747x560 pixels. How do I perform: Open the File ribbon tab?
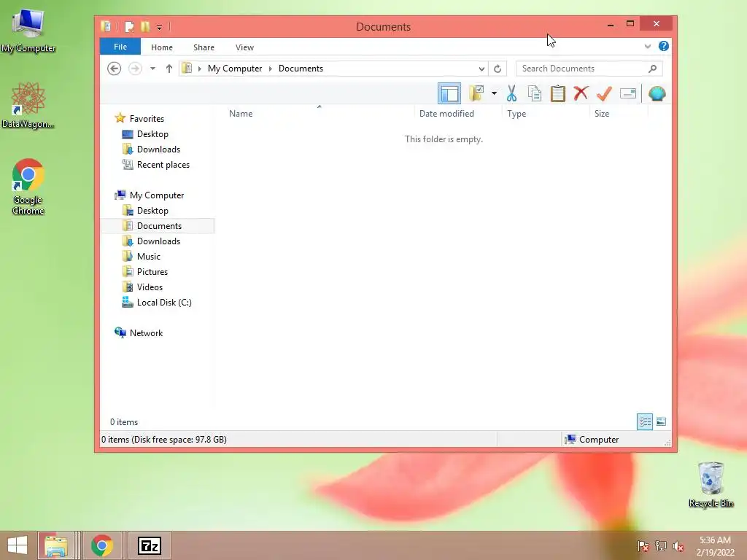(x=120, y=47)
